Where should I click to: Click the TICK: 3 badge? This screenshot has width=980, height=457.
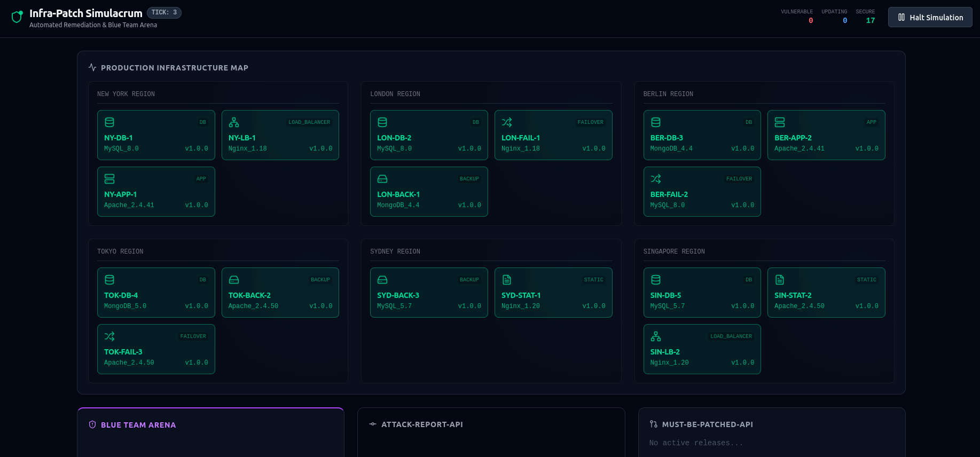(164, 13)
